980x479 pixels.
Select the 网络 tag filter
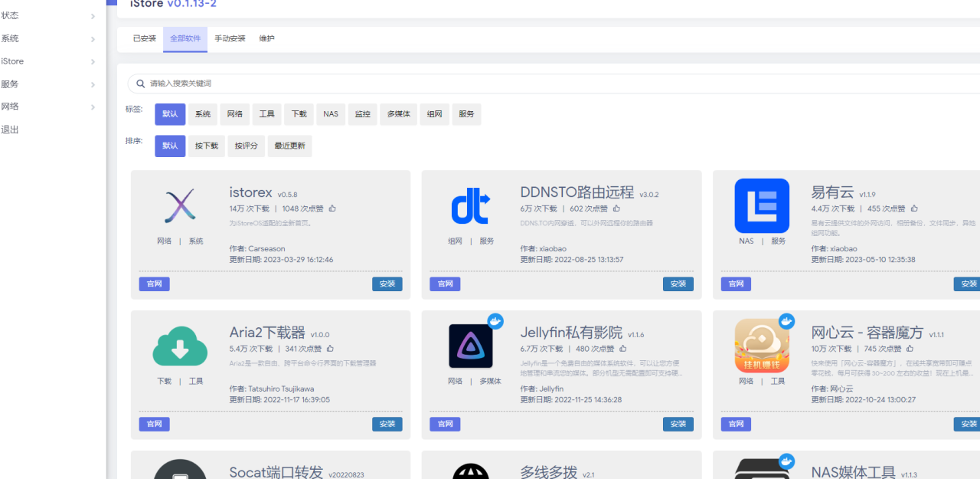pyautogui.click(x=234, y=114)
